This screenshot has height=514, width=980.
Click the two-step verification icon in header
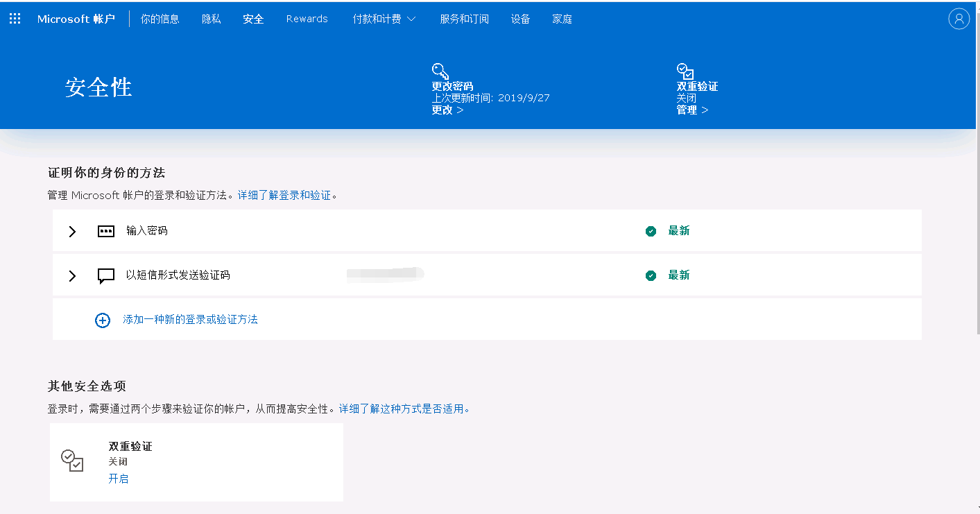685,71
